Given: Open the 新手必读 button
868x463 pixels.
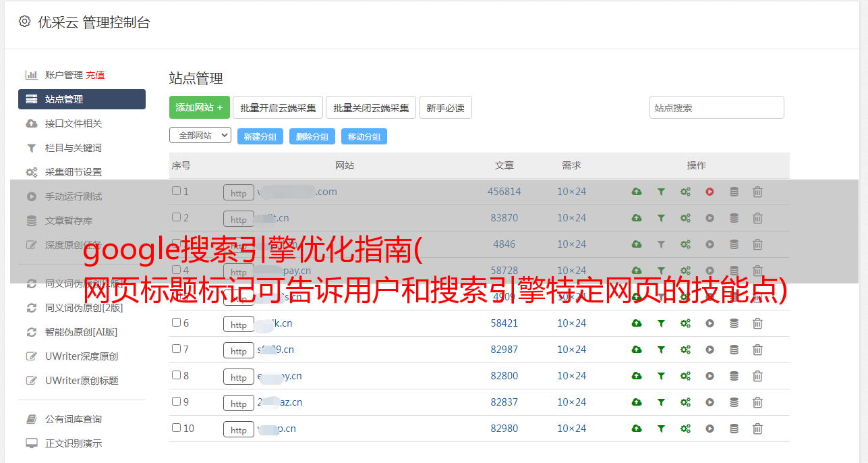Looking at the screenshot, I should tap(445, 107).
